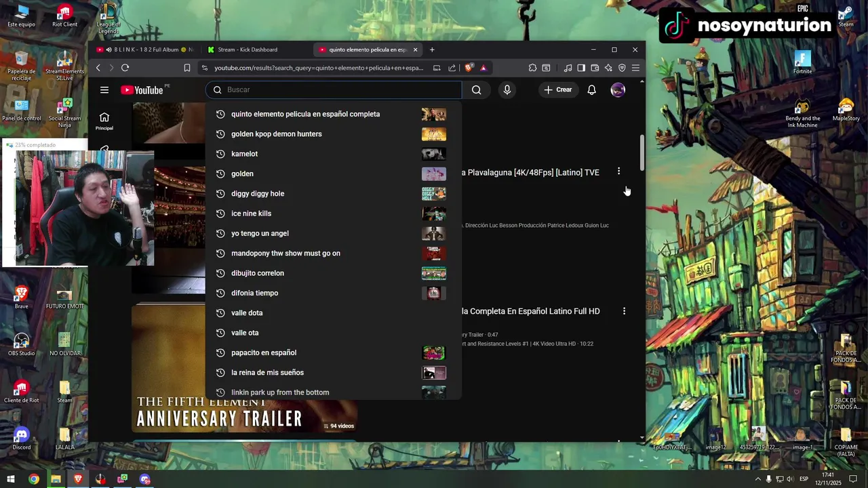868x488 pixels.
Task: Open the taskbar notification center icon
Action: [x=853, y=479]
